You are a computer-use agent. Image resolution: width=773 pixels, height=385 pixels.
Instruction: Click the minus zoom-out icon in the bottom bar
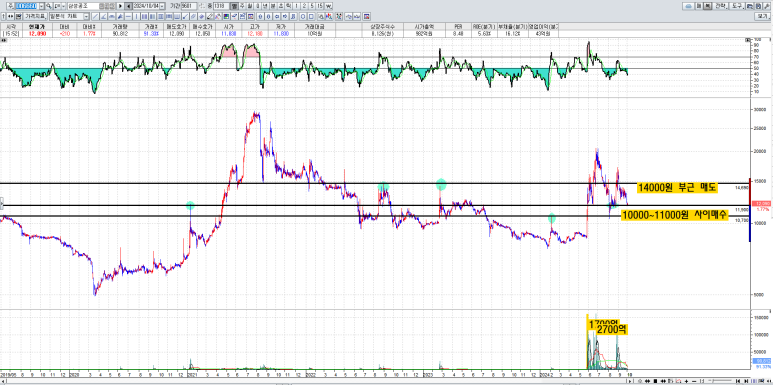694,381
